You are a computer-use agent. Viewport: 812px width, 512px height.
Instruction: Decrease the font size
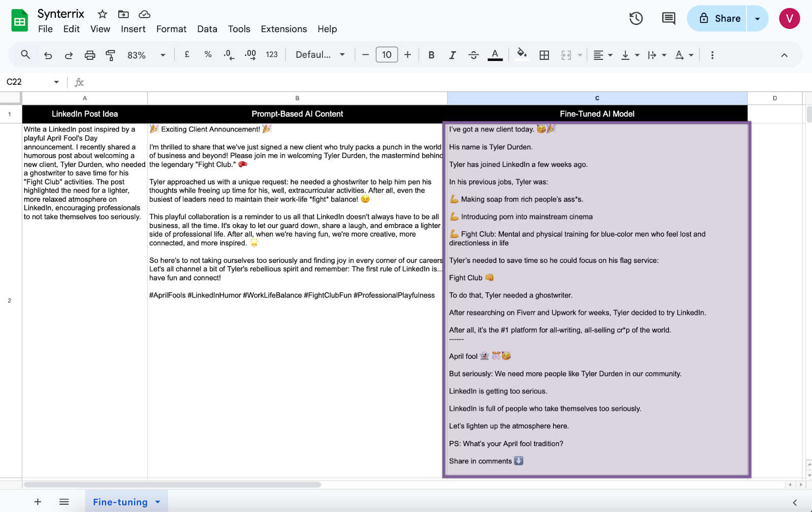click(365, 55)
